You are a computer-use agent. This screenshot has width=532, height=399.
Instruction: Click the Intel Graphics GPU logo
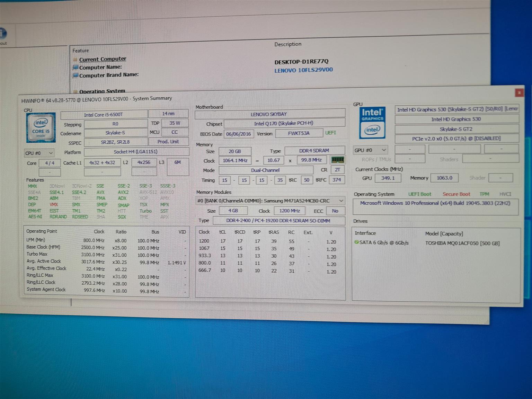tap(372, 123)
